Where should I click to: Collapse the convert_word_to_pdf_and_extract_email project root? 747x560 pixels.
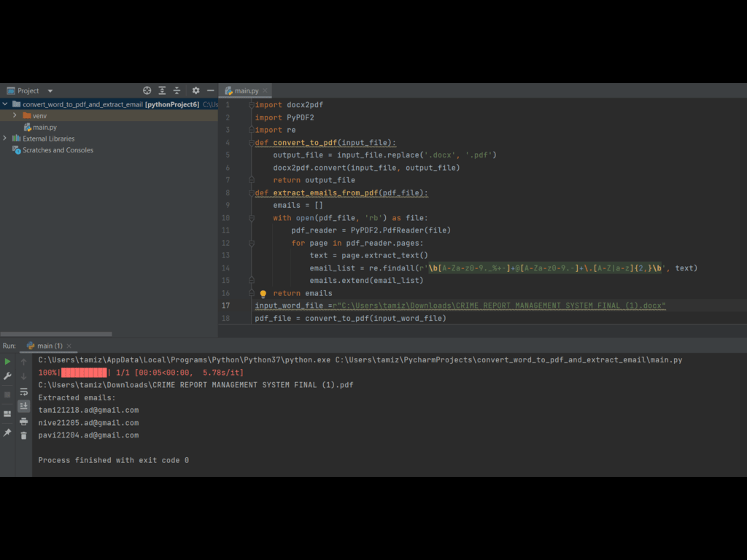click(x=5, y=104)
